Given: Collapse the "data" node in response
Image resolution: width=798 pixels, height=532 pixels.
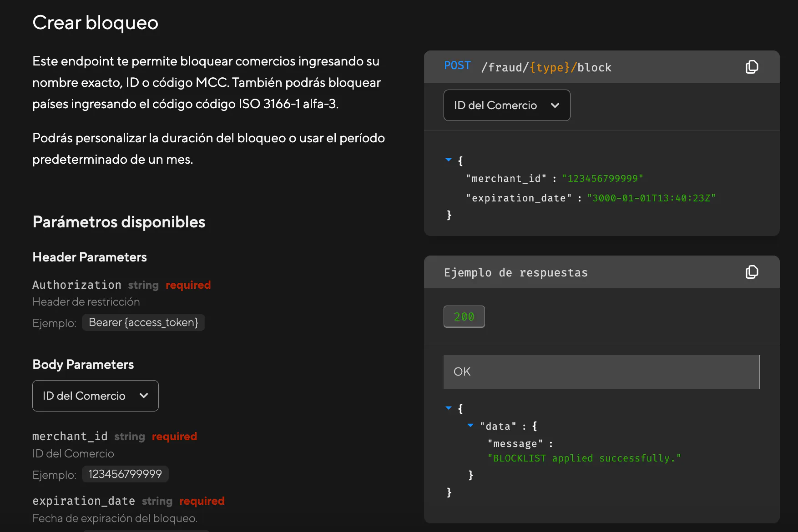Looking at the screenshot, I should 470,426.
